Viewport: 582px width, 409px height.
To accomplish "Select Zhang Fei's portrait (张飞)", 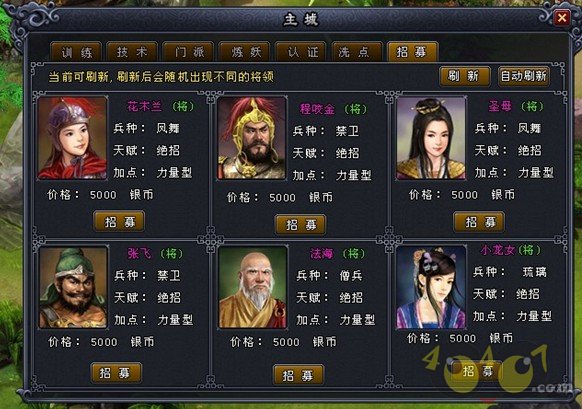I will (x=73, y=287).
